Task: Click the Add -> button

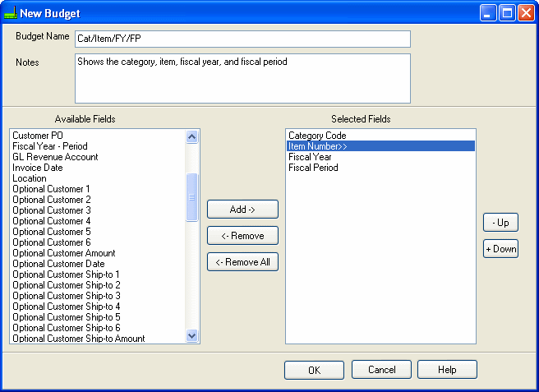Action: (x=242, y=210)
